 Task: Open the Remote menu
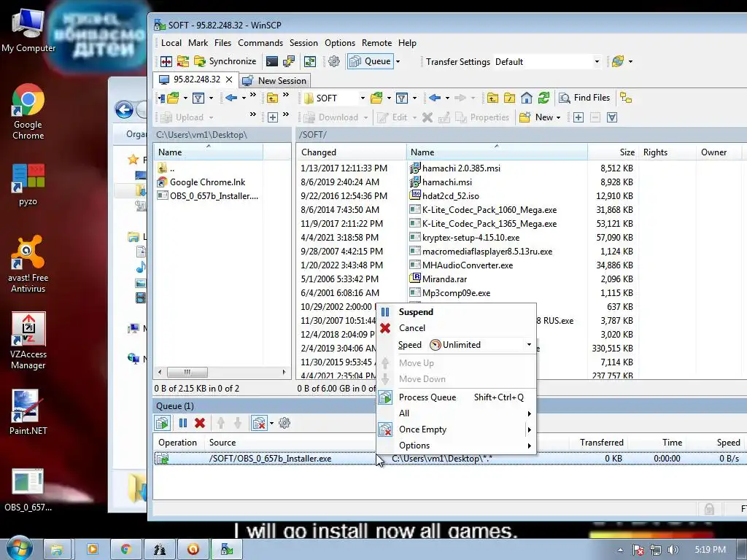[x=376, y=43]
